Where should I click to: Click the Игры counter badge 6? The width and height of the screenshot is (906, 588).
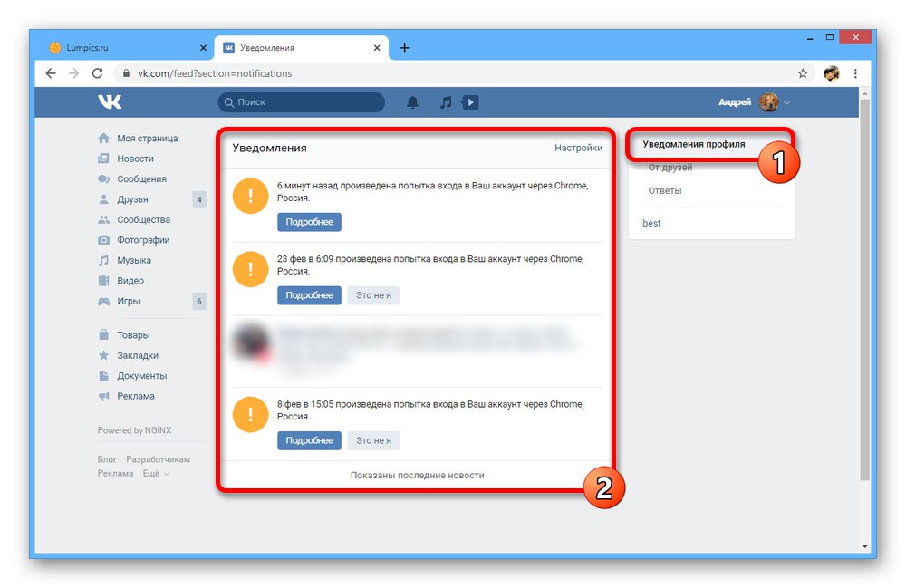[x=198, y=301]
